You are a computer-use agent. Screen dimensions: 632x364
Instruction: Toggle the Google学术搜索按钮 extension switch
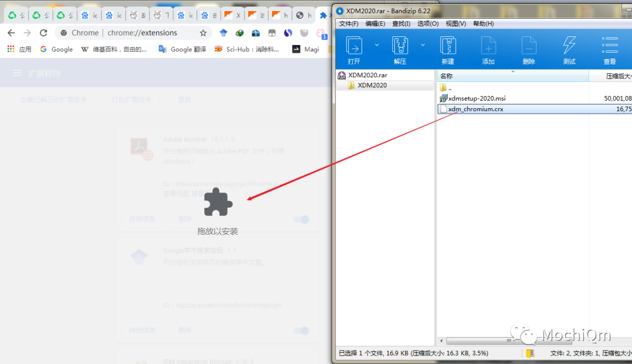tap(301, 331)
